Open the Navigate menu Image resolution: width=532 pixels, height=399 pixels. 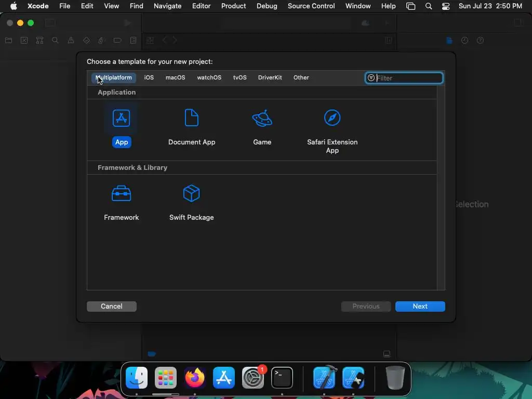(168, 6)
